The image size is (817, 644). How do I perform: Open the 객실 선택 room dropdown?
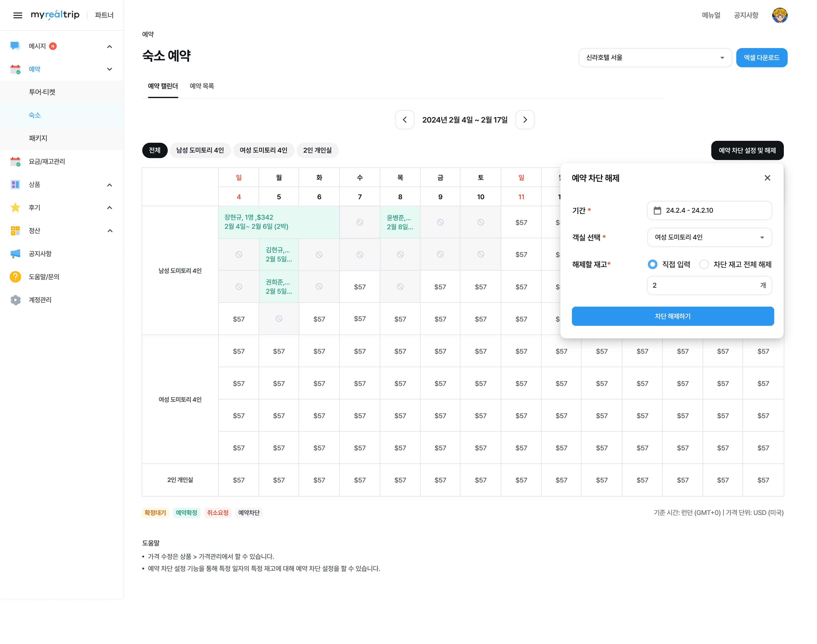(x=709, y=237)
